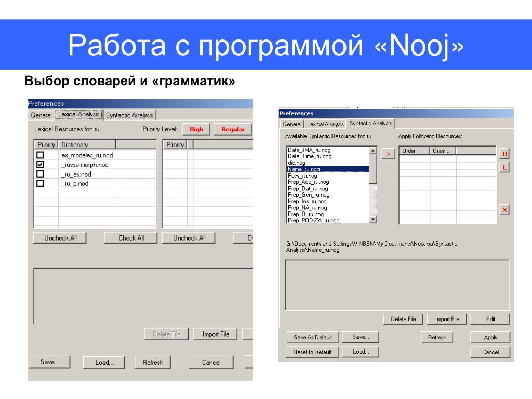The image size is (532, 399).
Task: Switch to Syntactic Analysis tab in left Preferences
Action: click(129, 115)
